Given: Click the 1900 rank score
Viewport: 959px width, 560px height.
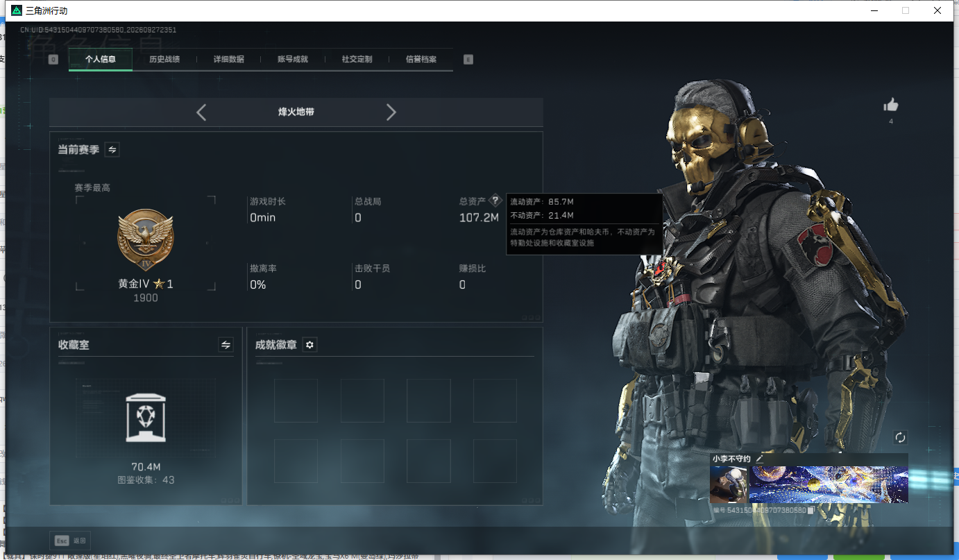Looking at the screenshot, I should coord(146,298).
